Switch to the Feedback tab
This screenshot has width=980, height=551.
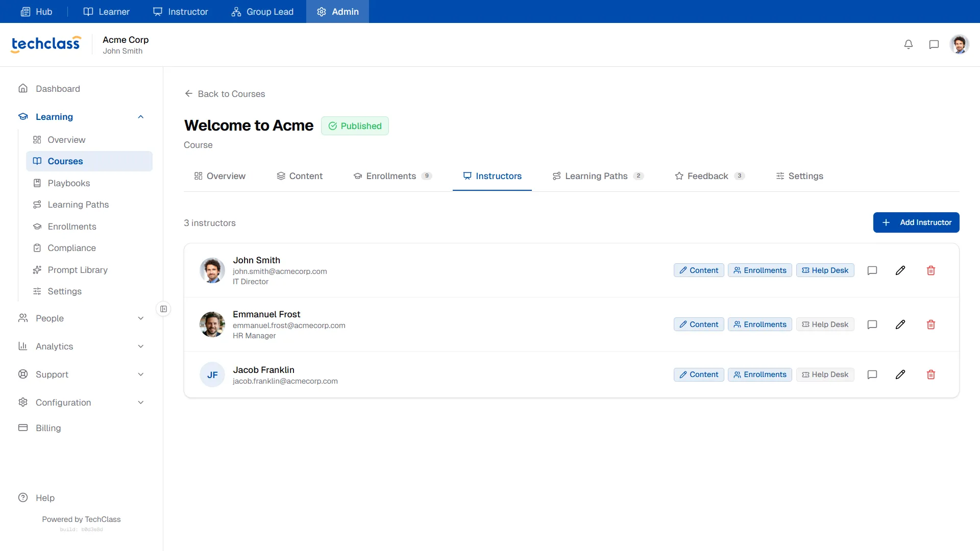tap(709, 176)
